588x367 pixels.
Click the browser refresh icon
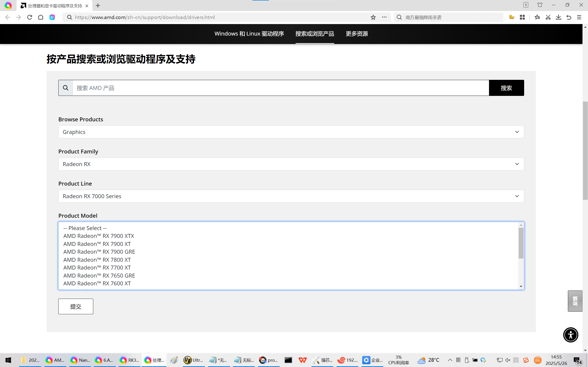click(30, 17)
